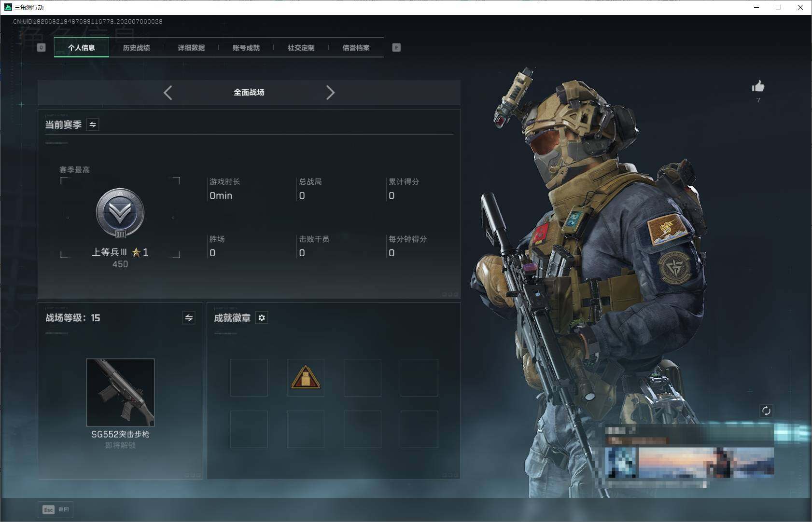
Task: Click the CN UID text at top
Action: [88, 22]
